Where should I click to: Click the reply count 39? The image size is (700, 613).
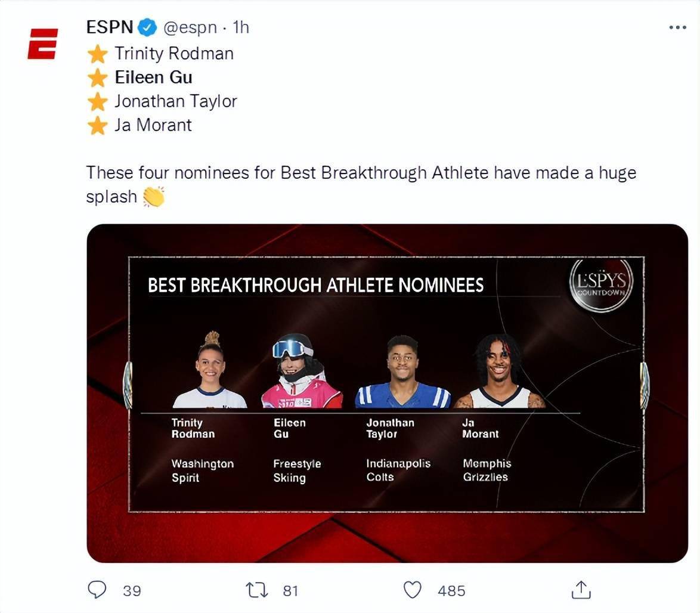(132, 590)
